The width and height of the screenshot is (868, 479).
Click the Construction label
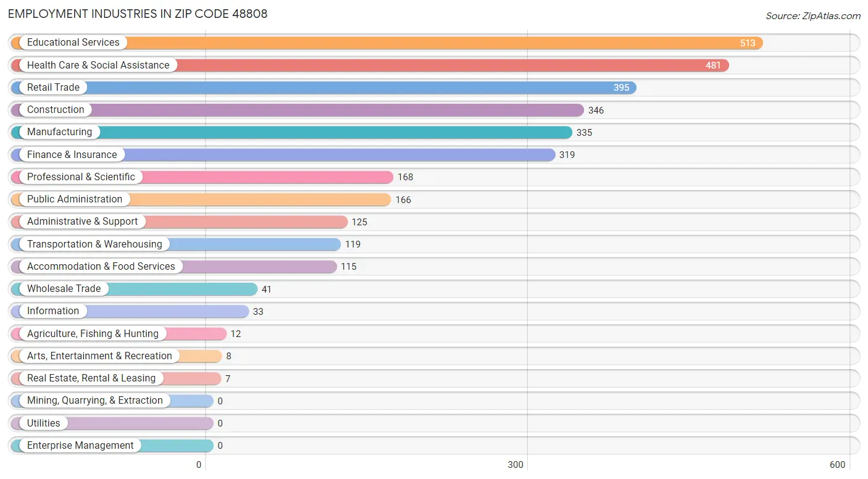pos(56,110)
